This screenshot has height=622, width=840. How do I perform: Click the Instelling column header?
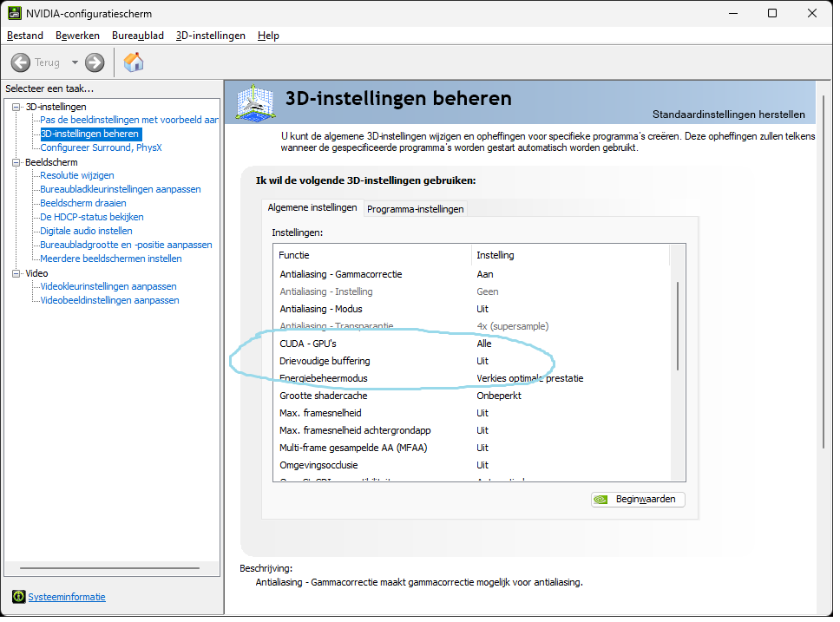click(570, 256)
